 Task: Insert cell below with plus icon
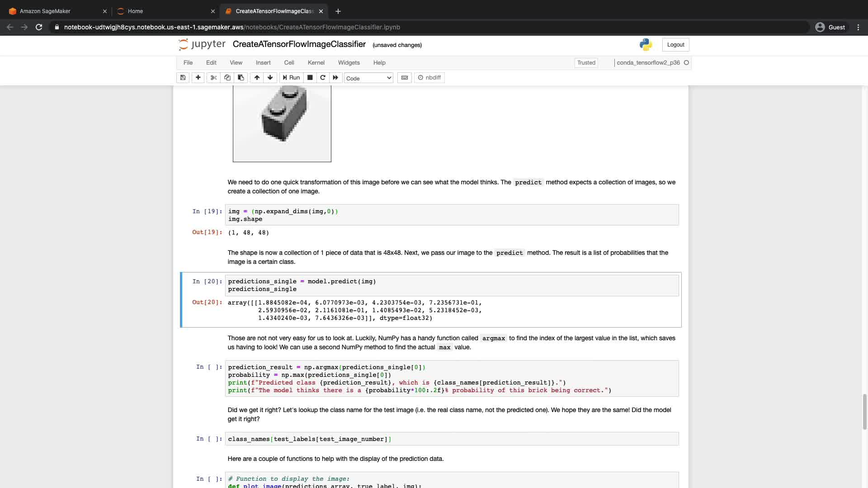click(198, 78)
